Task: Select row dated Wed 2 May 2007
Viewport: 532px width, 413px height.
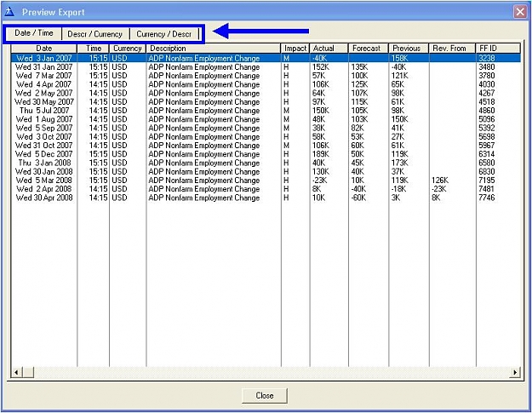Action: tap(266, 93)
